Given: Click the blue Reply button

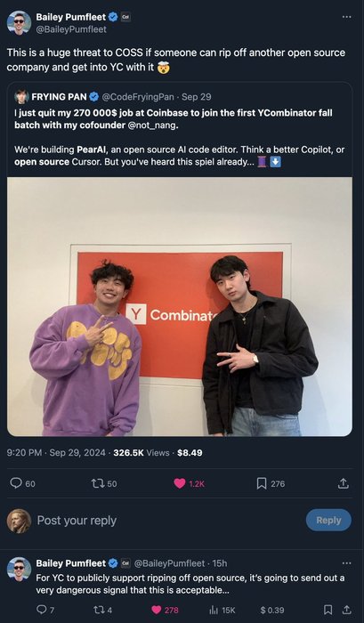Looking at the screenshot, I should 328,520.
